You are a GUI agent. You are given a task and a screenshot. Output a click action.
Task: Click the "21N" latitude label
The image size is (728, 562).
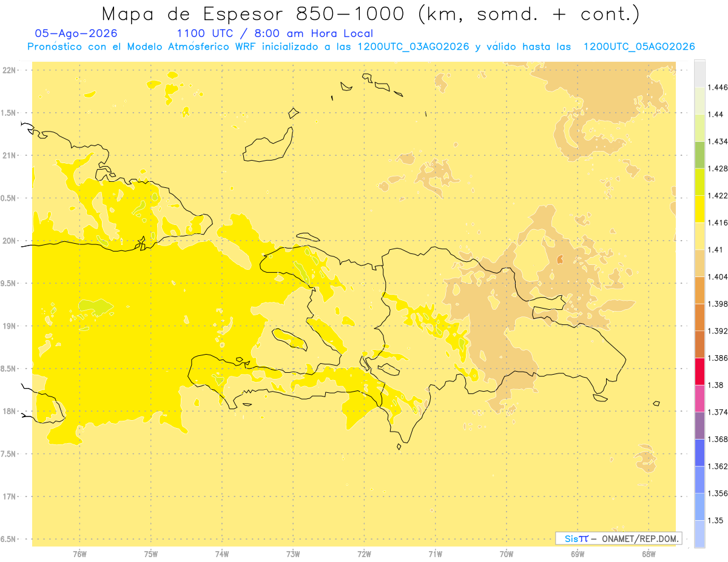[x=10, y=156]
